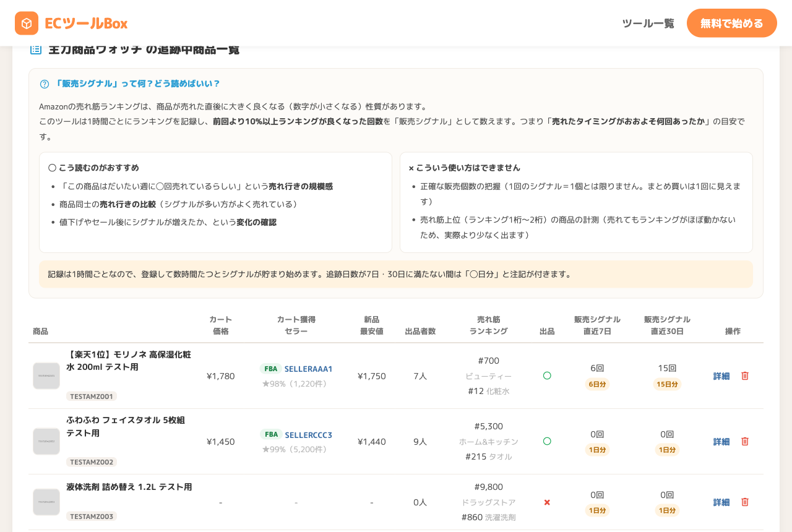Open 詳細 for モリノネ 高保湿化粧水
The width and height of the screenshot is (792, 532).
[x=721, y=375]
